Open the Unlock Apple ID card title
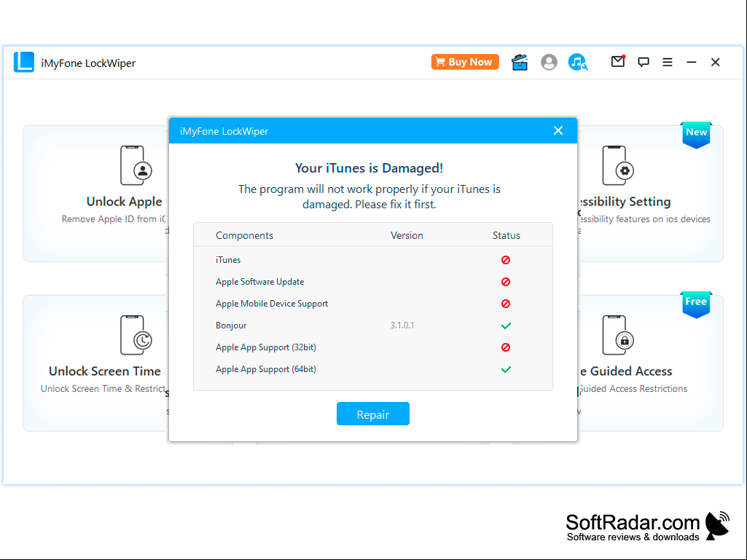Viewport: 747px width, 560px height. (125, 202)
